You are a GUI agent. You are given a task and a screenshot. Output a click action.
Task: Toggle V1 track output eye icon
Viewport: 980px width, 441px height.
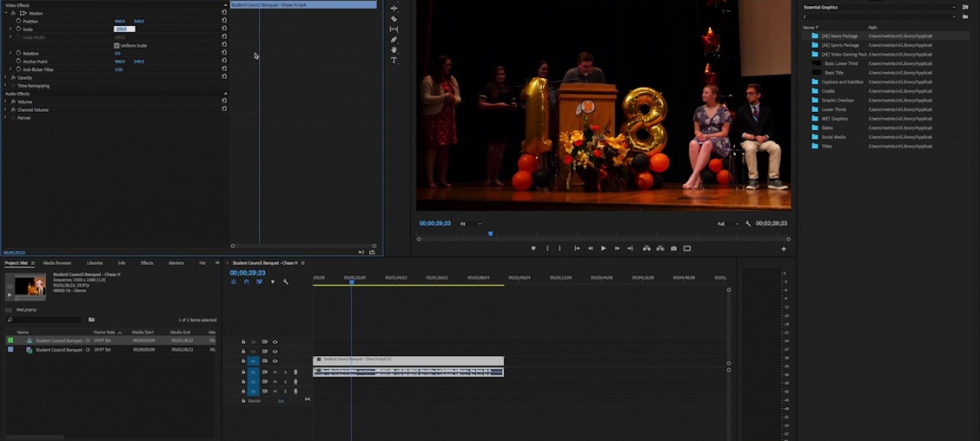coord(275,361)
